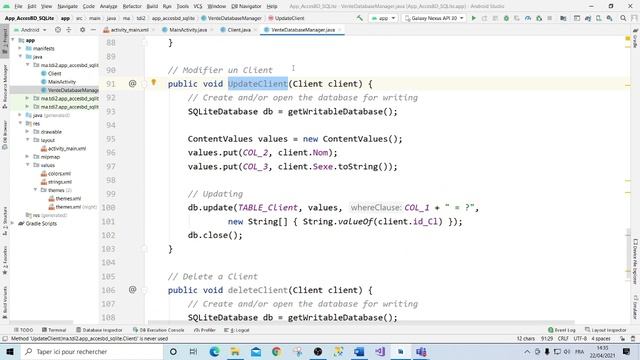Open the Project Structure toolbar icon
The height and width of the screenshot is (360, 640).
tap(563, 18)
